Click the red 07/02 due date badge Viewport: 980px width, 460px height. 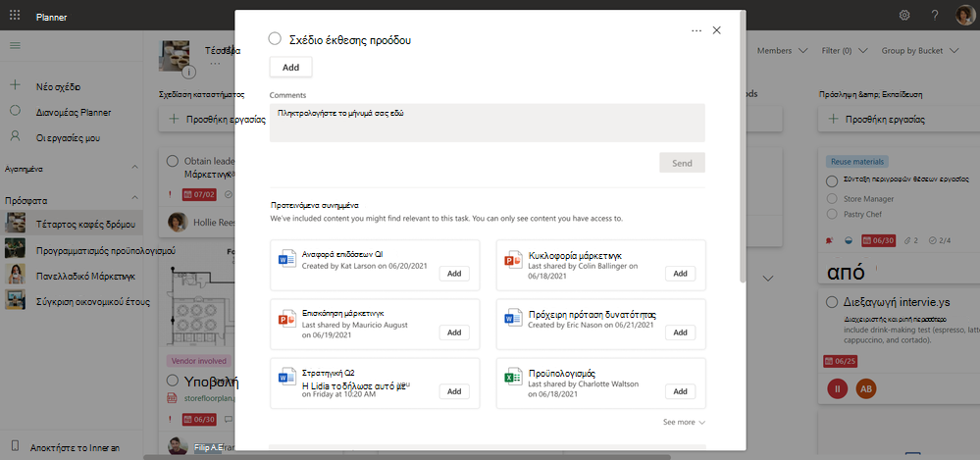200,194
